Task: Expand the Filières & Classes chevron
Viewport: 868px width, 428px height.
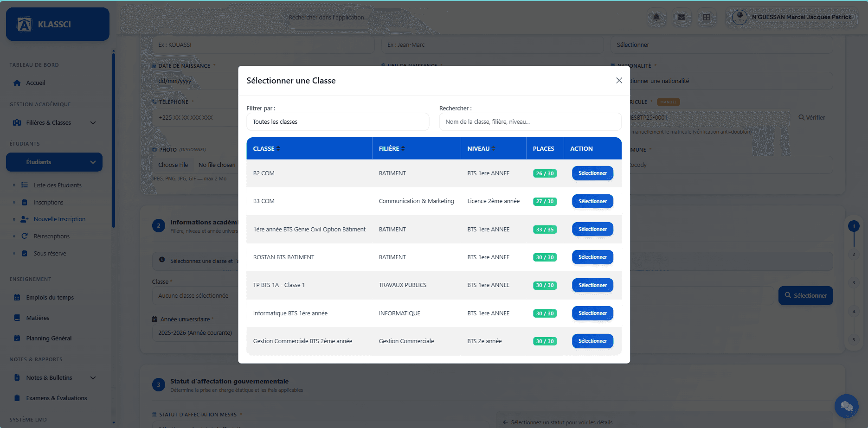Action: point(93,123)
